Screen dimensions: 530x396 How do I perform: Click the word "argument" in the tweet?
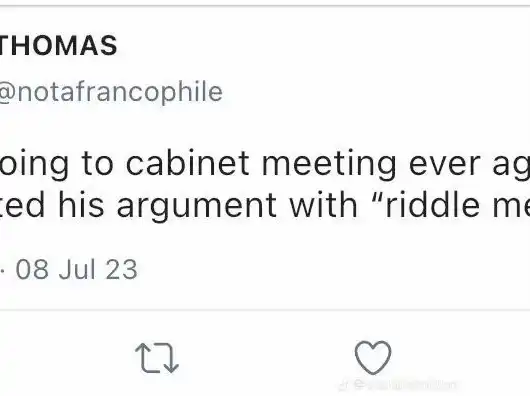point(196,206)
